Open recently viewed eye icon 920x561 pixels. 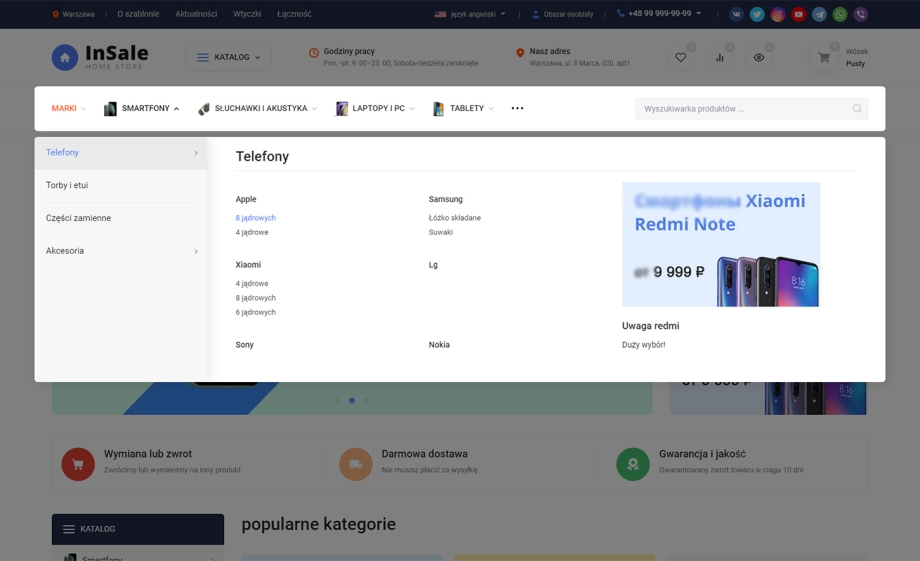[759, 58]
